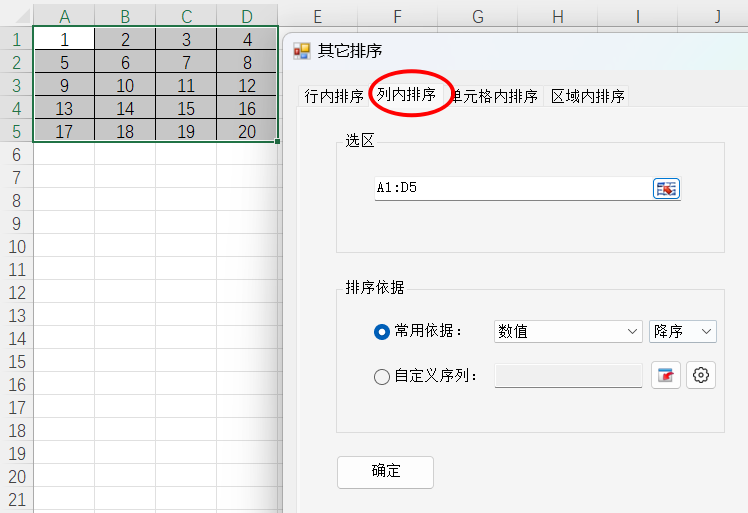Select row 15 header

coord(17,361)
